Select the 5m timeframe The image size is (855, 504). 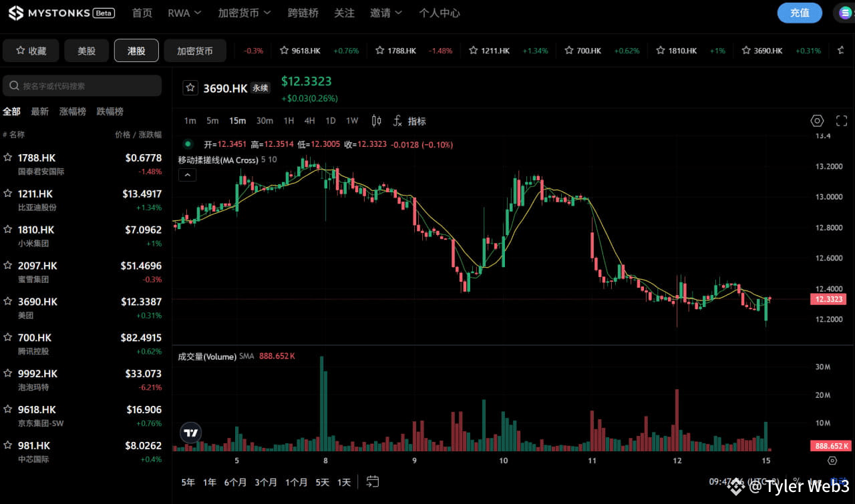212,121
